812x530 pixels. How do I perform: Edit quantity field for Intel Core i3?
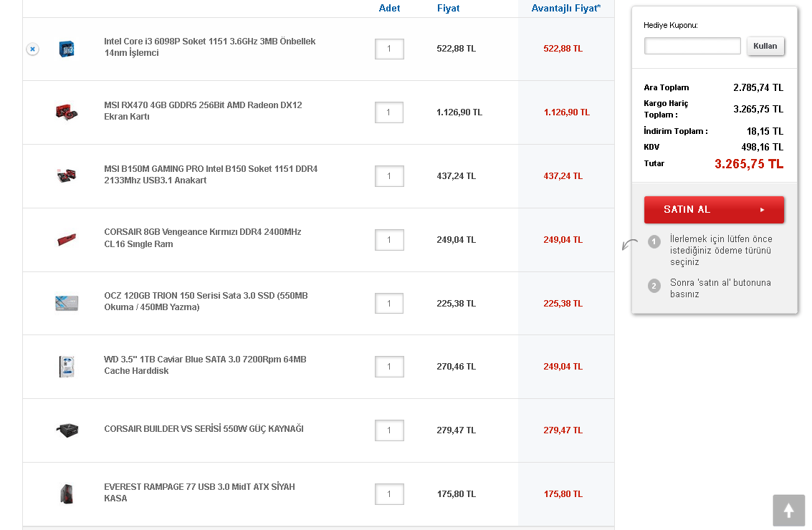tap(389, 49)
